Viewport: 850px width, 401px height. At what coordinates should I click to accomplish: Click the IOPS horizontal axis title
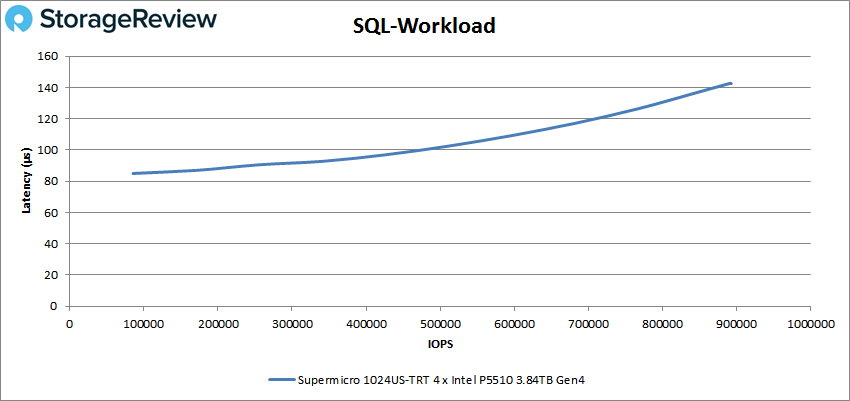(x=439, y=342)
